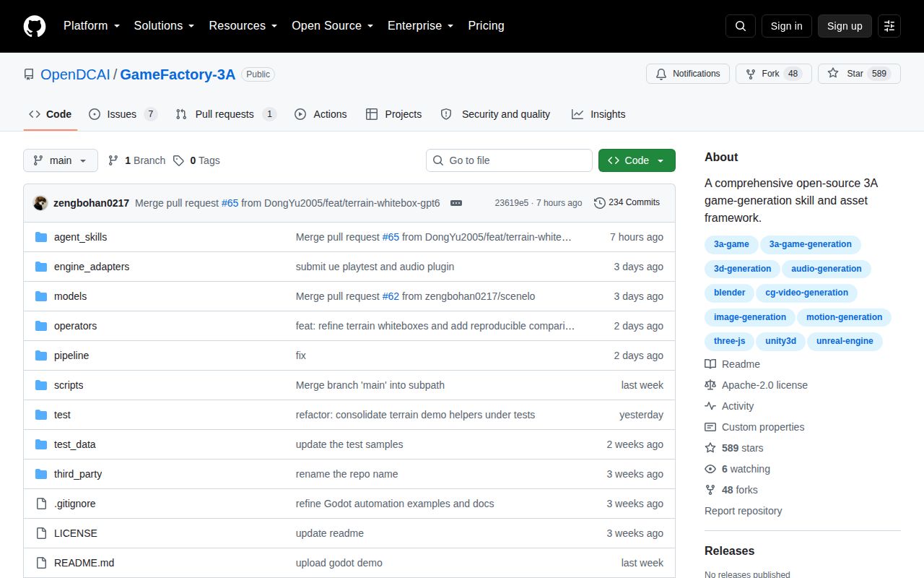Open the 'upload godot demo' commit message
The image size is (924, 578).
pos(339,563)
